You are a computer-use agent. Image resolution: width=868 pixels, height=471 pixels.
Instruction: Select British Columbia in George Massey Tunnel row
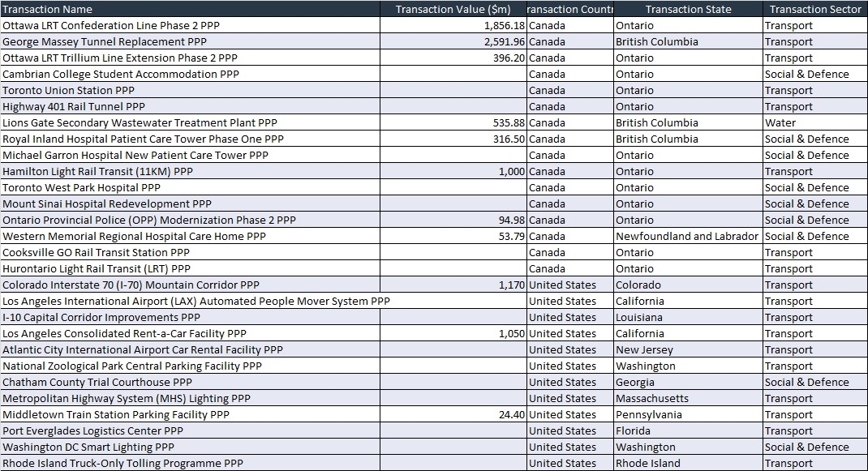688,41
